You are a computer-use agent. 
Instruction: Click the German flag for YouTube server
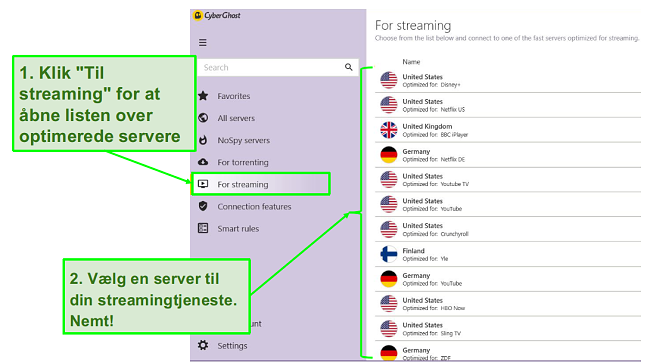(x=389, y=279)
